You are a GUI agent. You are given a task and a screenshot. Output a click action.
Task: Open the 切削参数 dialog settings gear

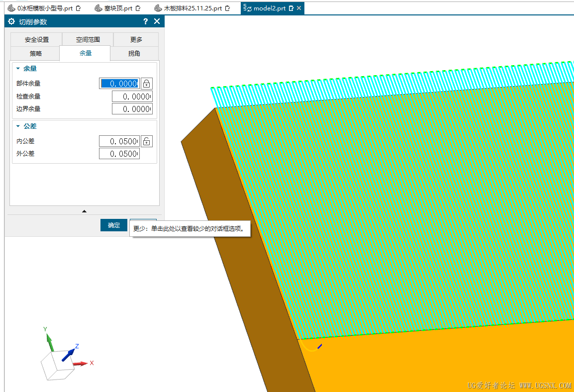(x=11, y=21)
